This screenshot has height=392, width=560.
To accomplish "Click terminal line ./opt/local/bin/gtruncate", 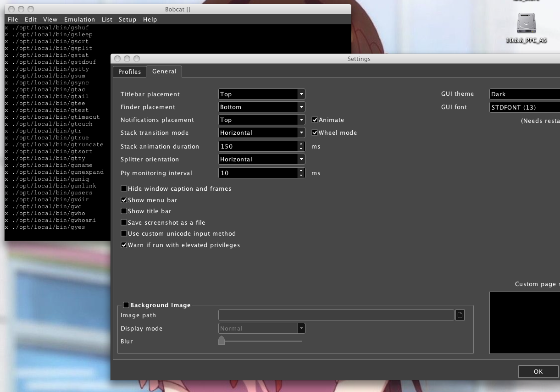I will click(x=54, y=144).
